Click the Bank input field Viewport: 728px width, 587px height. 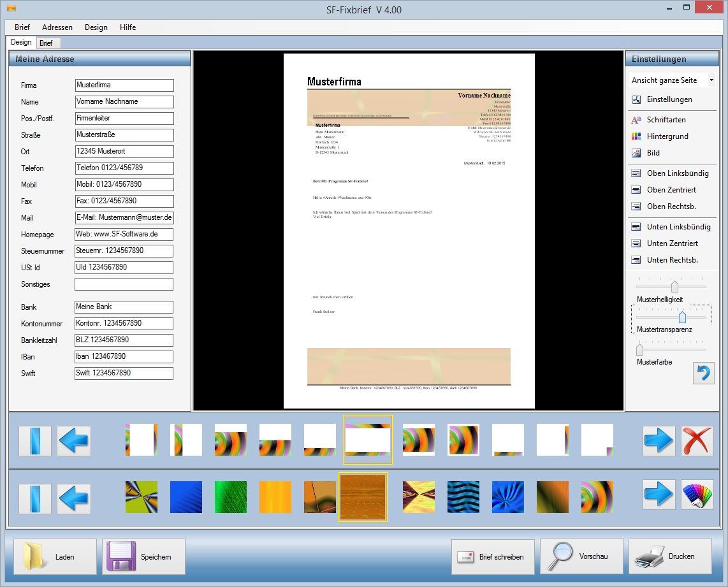pos(124,307)
